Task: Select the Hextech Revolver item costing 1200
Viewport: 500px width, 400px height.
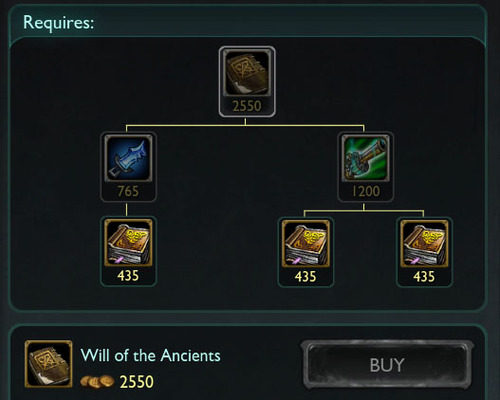Action: tap(365, 158)
